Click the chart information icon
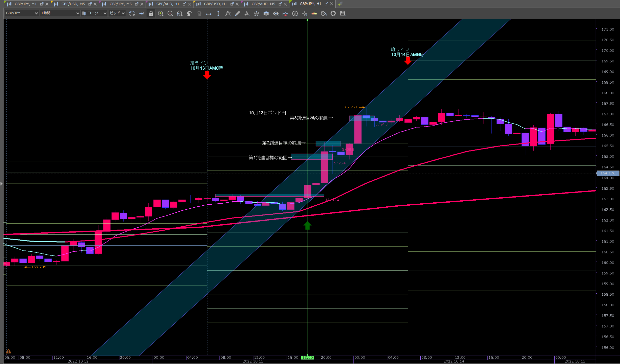This screenshot has height=364, width=620. [x=295, y=14]
